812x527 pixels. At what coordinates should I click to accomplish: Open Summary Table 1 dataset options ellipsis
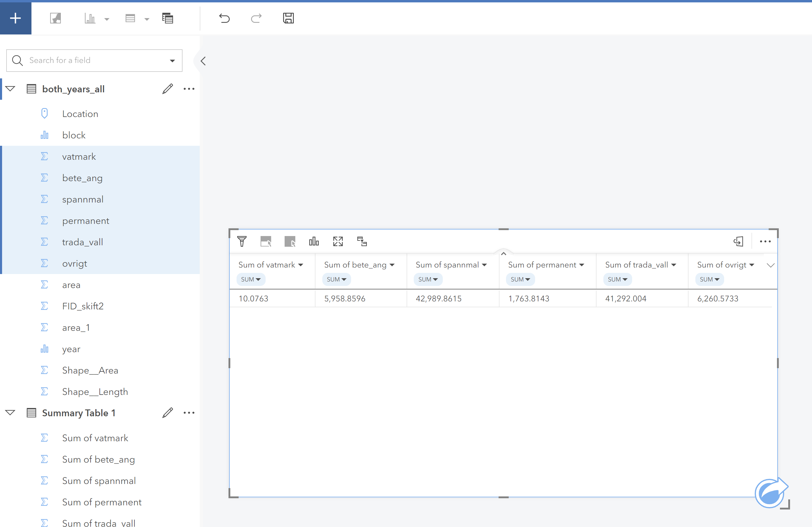189,413
